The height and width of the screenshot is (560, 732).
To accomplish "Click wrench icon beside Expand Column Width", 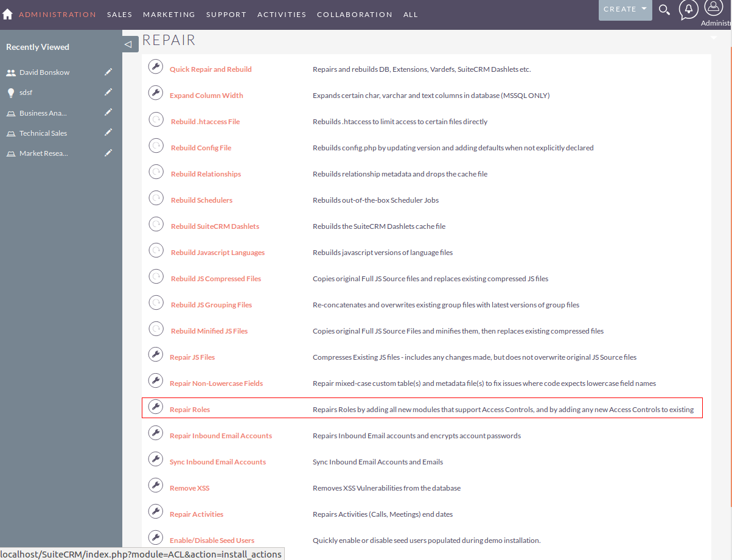I will pyautogui.click(x=156, y=93).
